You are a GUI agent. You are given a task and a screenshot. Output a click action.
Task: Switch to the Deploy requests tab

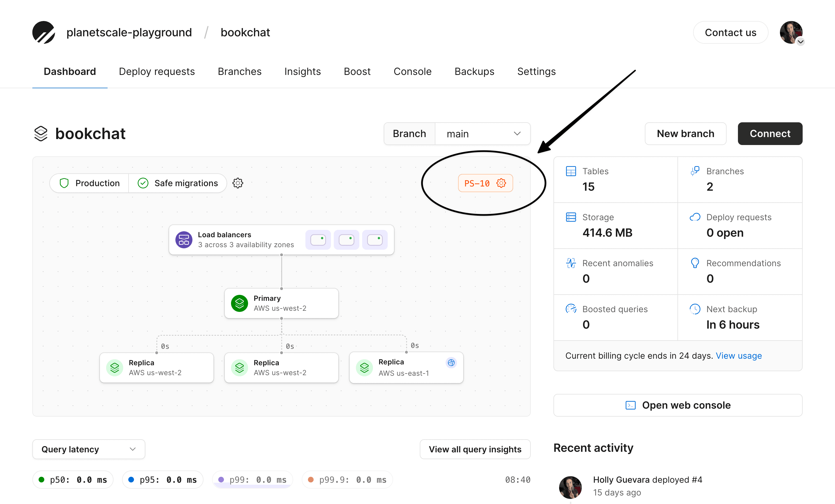point(157,72)
